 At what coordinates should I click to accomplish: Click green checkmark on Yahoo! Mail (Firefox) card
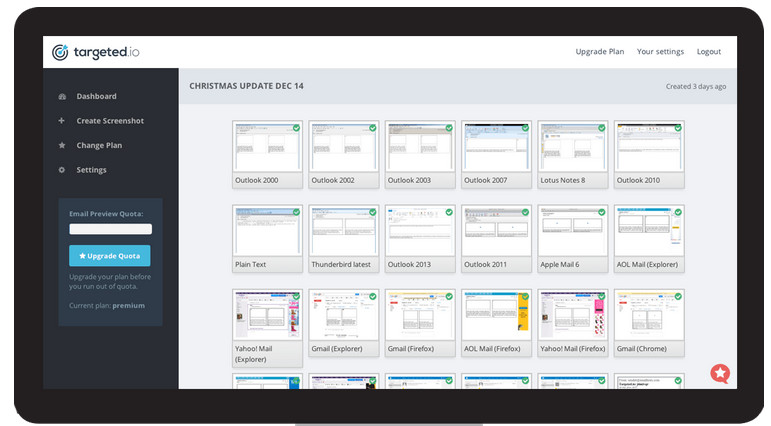coord(602,297)
